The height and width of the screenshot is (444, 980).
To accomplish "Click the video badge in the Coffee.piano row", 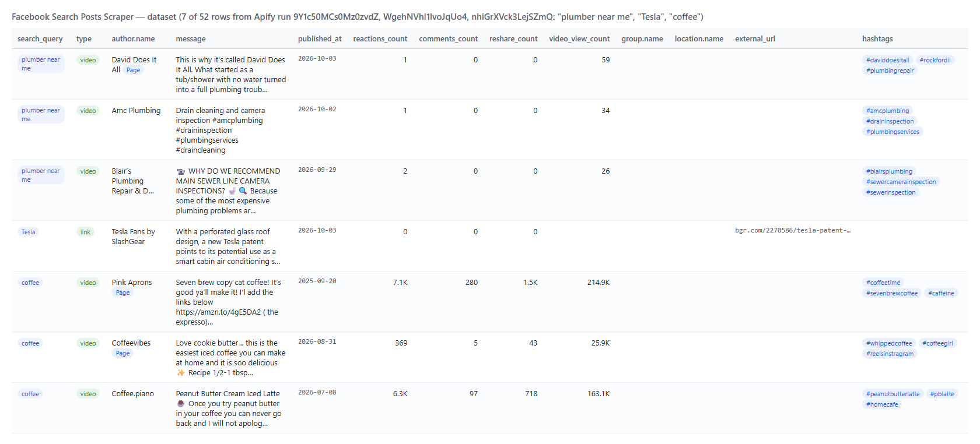I will point(88,394).
